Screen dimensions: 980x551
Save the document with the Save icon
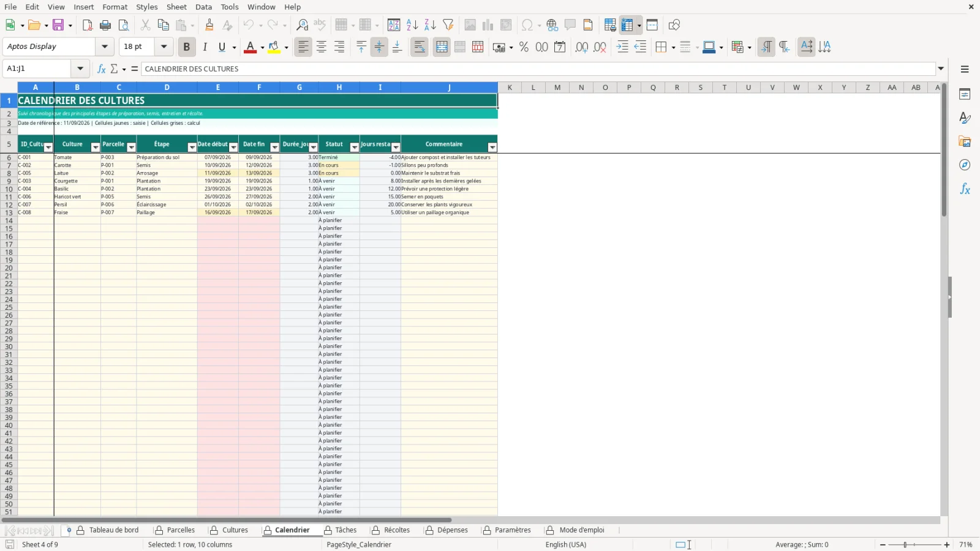[59, 25]
